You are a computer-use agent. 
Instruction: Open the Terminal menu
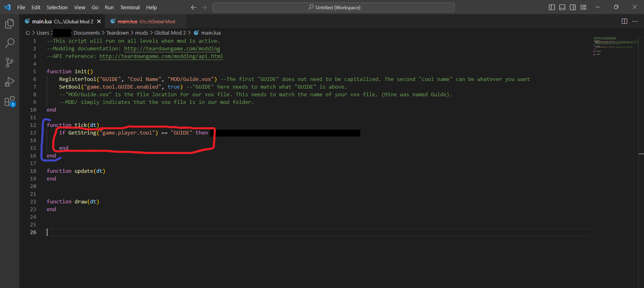pyautogui.click(x=130, y=7)
